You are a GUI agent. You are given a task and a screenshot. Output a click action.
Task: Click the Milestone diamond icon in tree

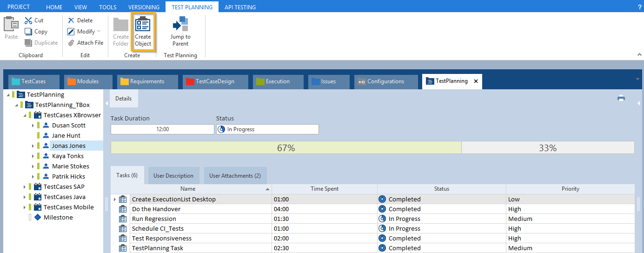click(38, 217)
